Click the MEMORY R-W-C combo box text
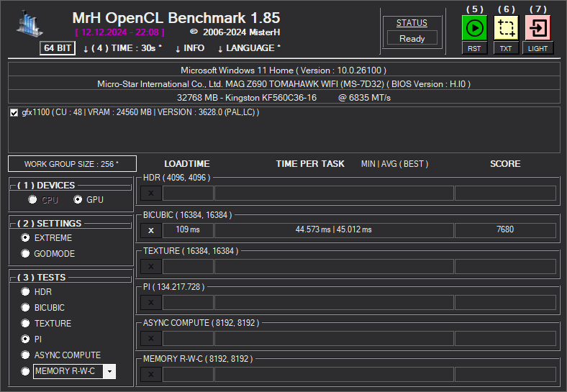The width and height of the screenshot is (567, 392). tap(68, 371)
